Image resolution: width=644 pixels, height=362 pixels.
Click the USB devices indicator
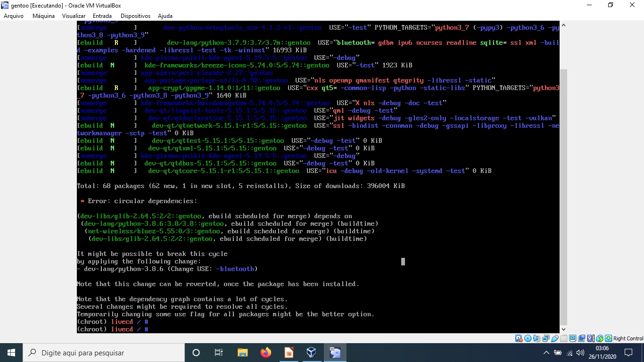pyautogui.click(x=555, y=338)
